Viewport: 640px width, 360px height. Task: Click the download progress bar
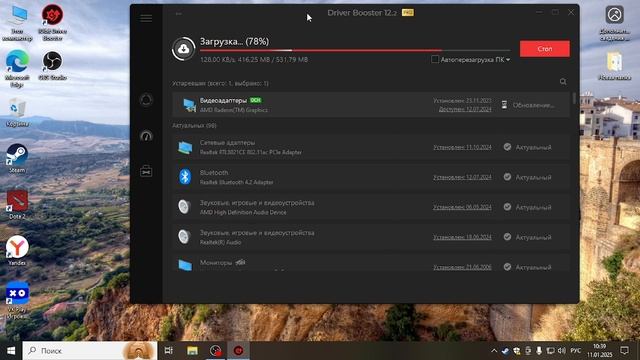point(355,51)
